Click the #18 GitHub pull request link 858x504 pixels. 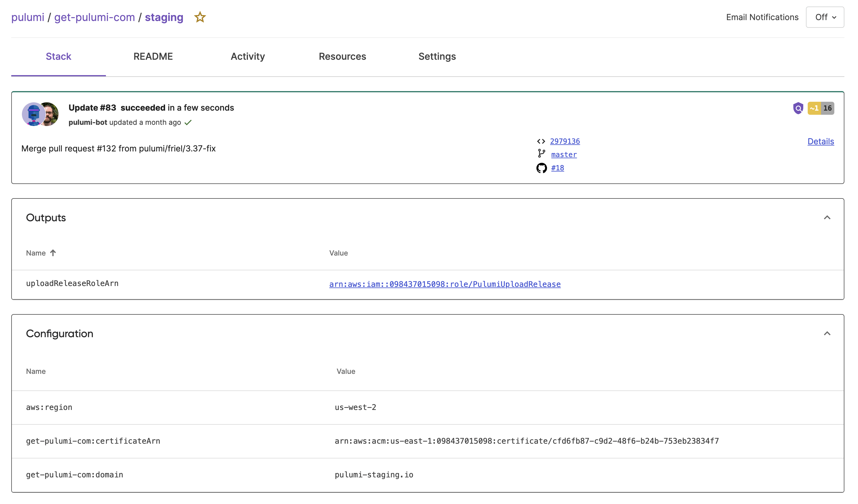click(x=557, y=168)
